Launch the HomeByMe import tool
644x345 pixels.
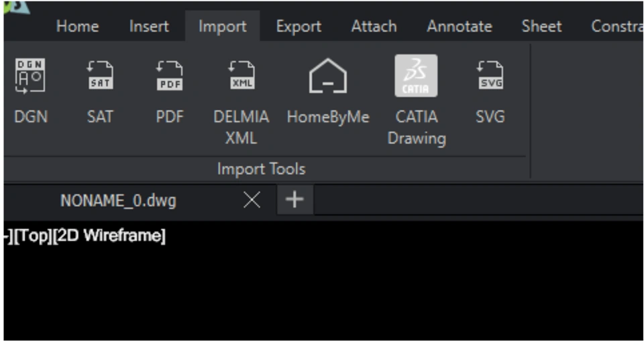coord(328,76)
